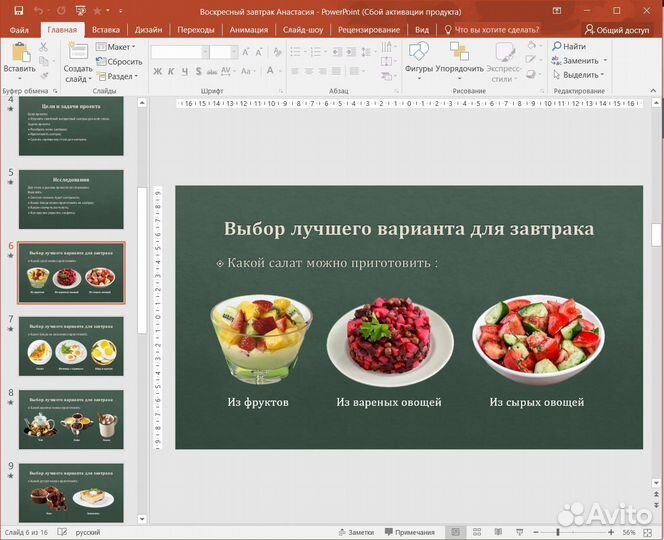The height and width of the screenshot is (540, 664).
Task: Collapse the ribbon with the chevron arrow
Action: [x=653, y=91]
